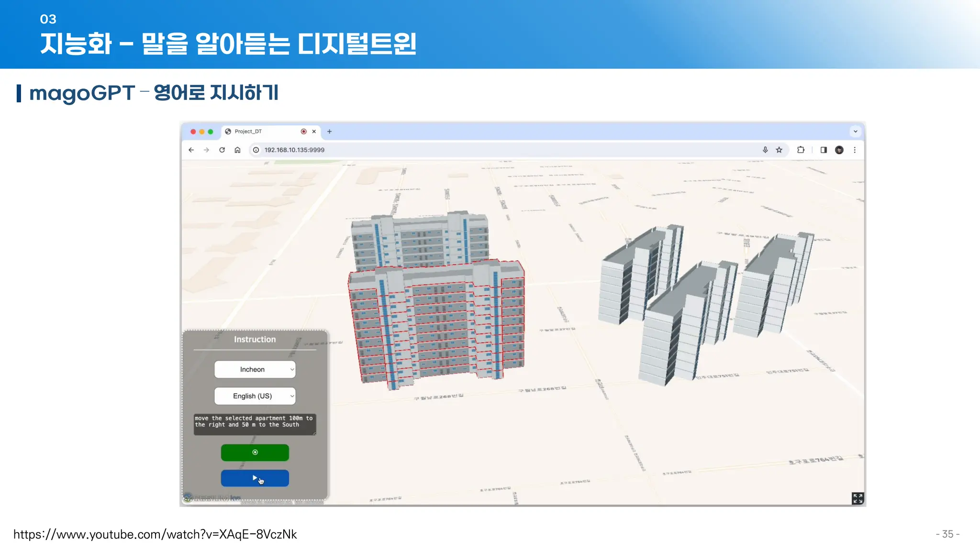980x551 pixels.
Task: Toggle fullscreen map view icon
Action: pyautogui.click(x=857, y=498)
